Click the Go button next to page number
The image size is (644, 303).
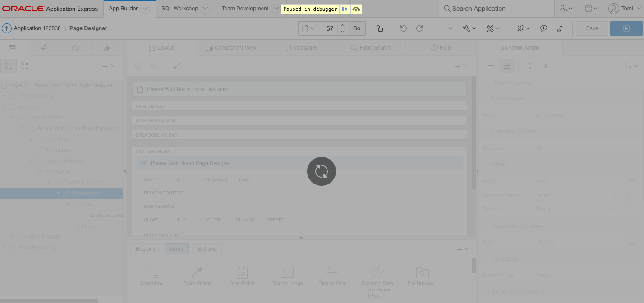click(x=356, y=28)
